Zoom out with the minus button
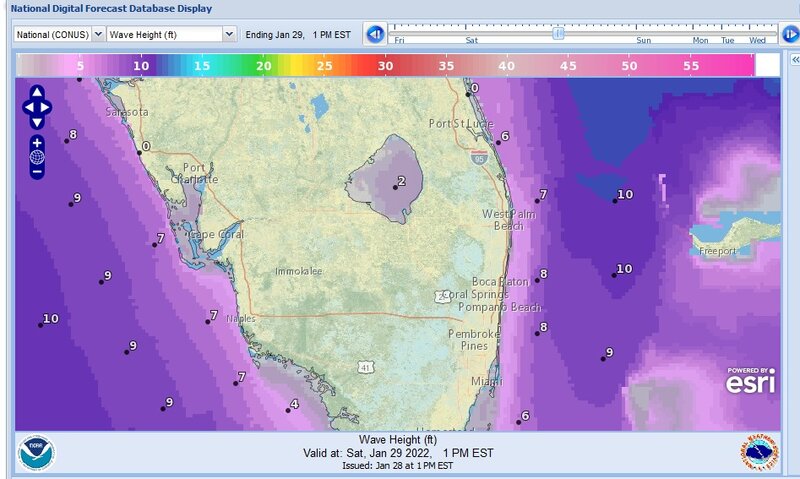The image size is (800, 479). coord(37,171)
